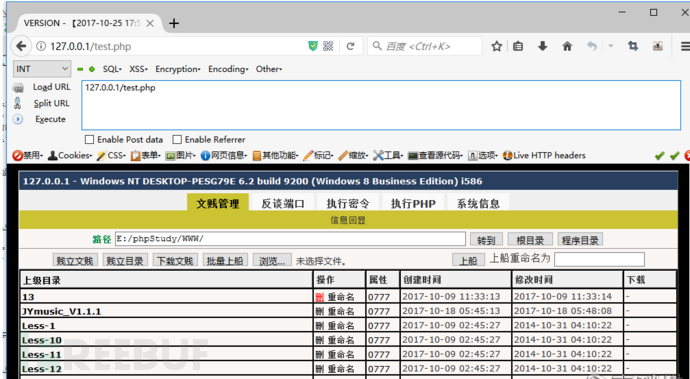The height and width of the screenshot is (379, 690).
Task: Click Execute in HackBar
Action: 51,119
